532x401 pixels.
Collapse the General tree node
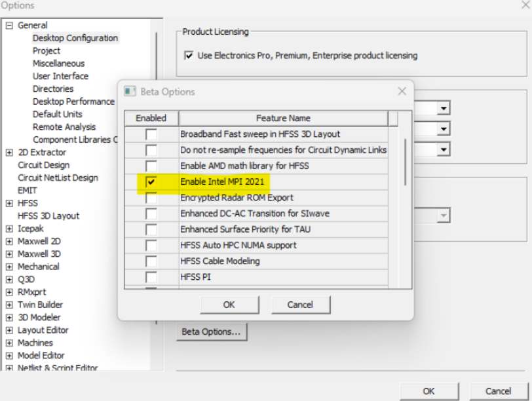click(x=9, y=26)
